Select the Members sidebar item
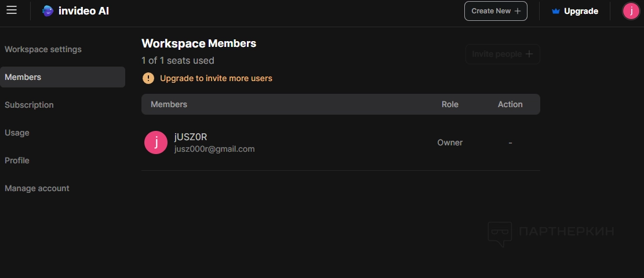Viewport: 644px width, 278px height. [23, 77]
